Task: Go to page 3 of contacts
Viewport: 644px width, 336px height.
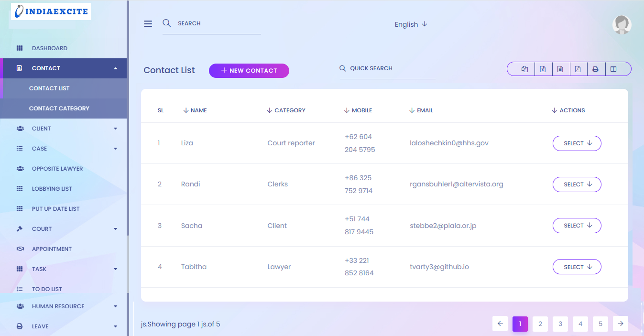Action: pos(560,324)
